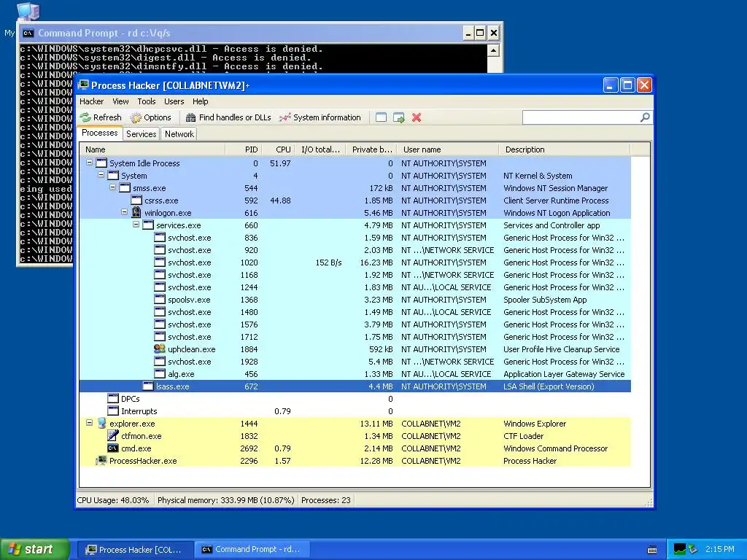Activate Process Hacker taskbar button
This screenshot has width=747, height=560.
click(135, 550)
